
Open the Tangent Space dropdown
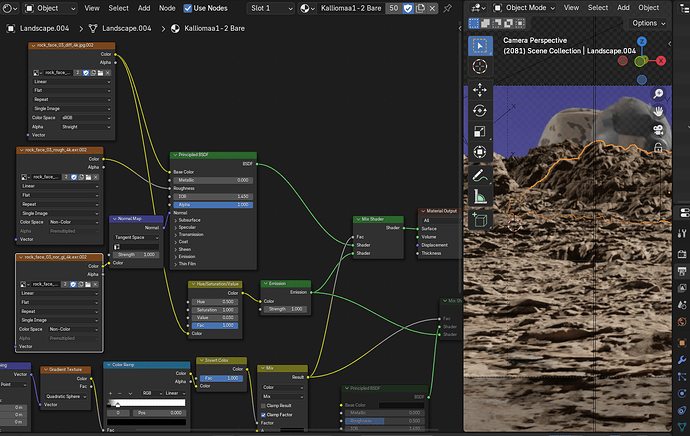pyautogui.click(x=136, y=237)
